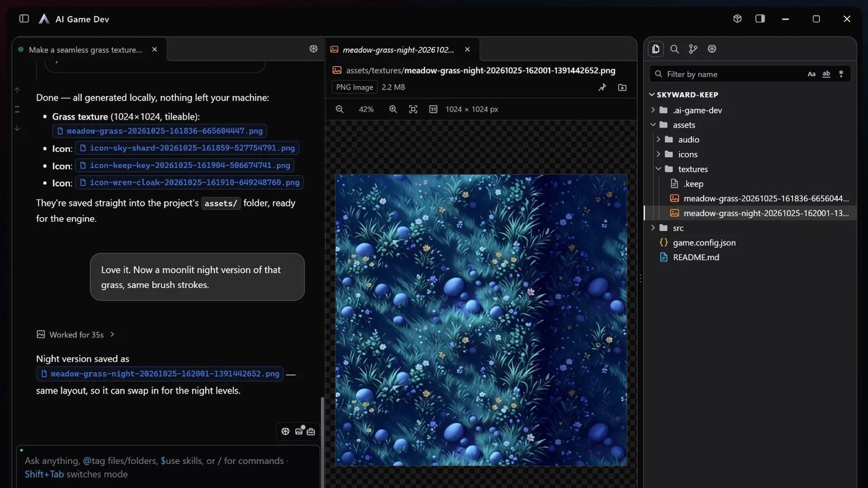Open the cube icon in title bar
Viewport: 868px width, 488px height.
[737, 18]
